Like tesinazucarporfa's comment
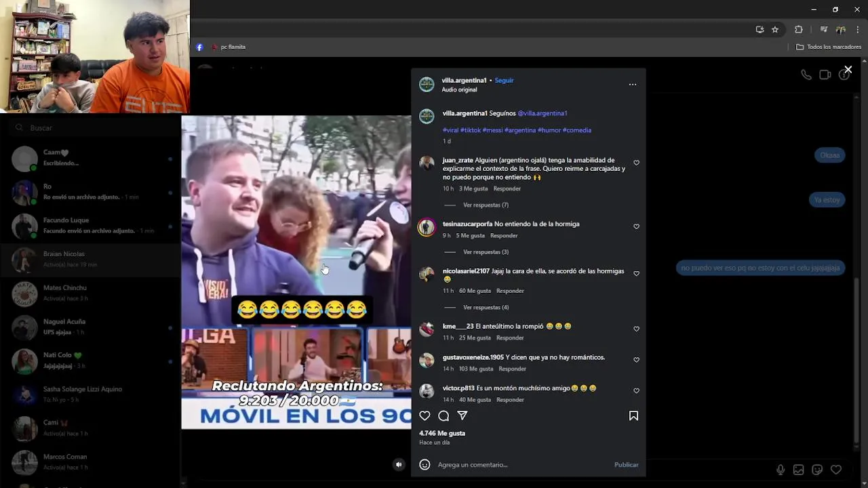 click(636, 226)
